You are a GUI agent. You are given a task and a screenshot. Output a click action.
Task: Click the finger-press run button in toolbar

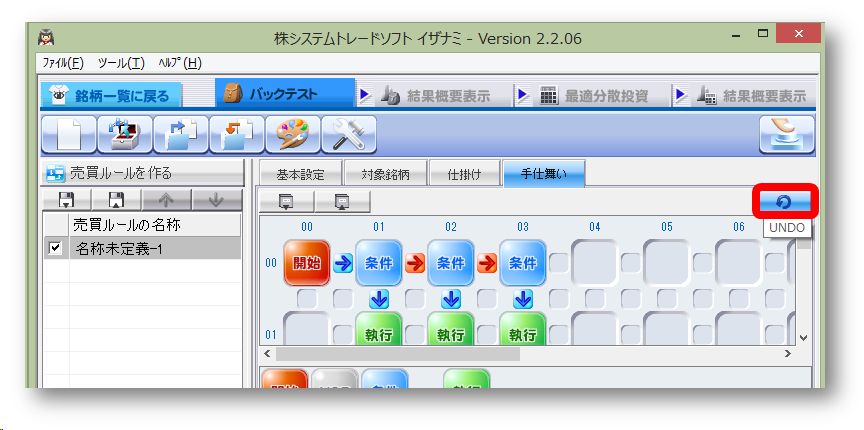point(787,134)
